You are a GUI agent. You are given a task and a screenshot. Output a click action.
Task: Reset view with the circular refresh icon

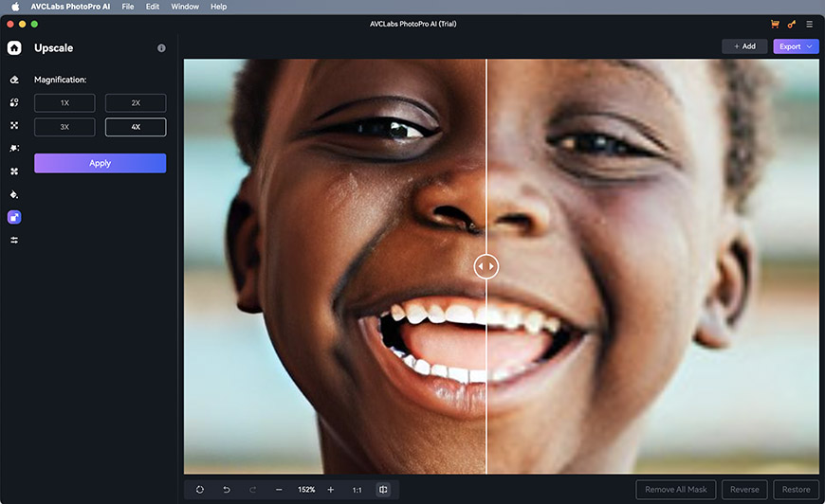(x=200, y=490)
